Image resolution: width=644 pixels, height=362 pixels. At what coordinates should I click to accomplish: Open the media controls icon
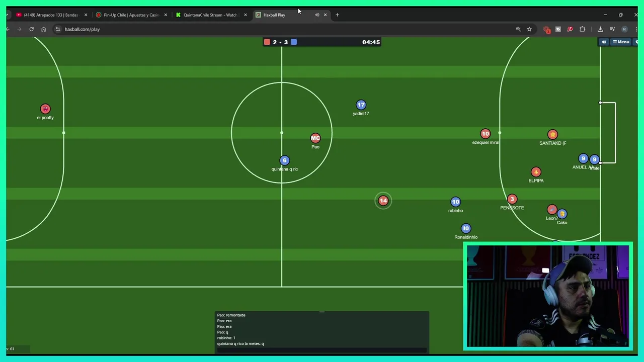tap(612, 29)
